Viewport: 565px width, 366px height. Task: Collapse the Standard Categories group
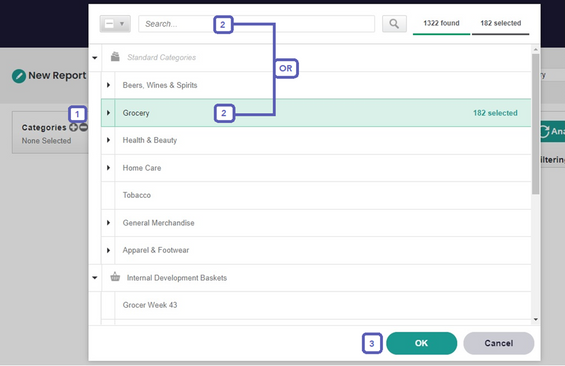tap(95, 58)
